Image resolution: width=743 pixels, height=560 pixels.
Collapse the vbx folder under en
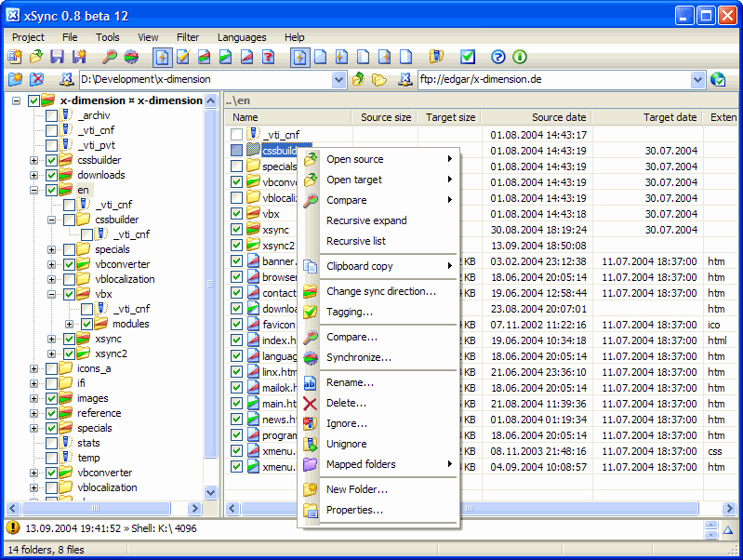[52, 295]
